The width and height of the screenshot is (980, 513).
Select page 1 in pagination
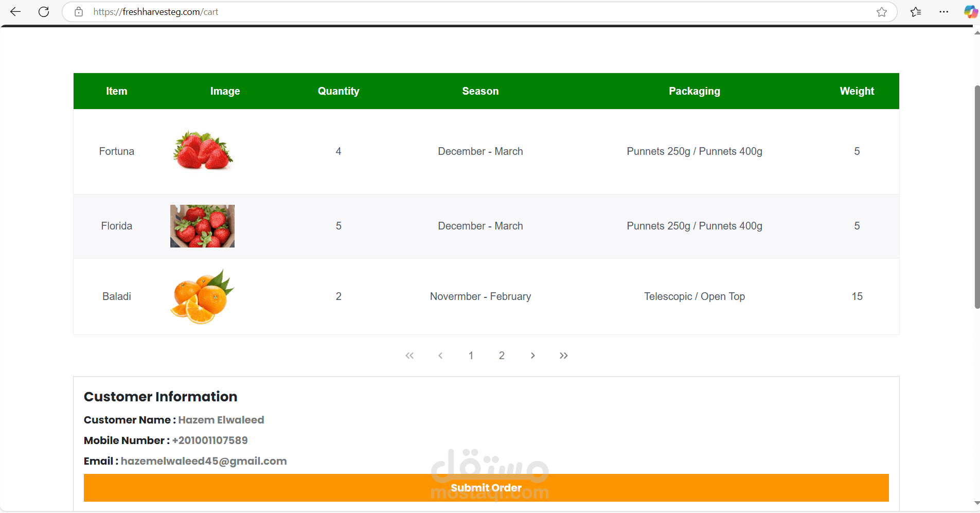[471, 356]
